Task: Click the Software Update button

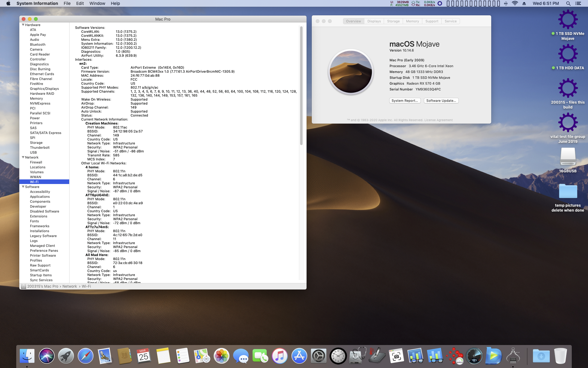Action: tap(441, 101)
